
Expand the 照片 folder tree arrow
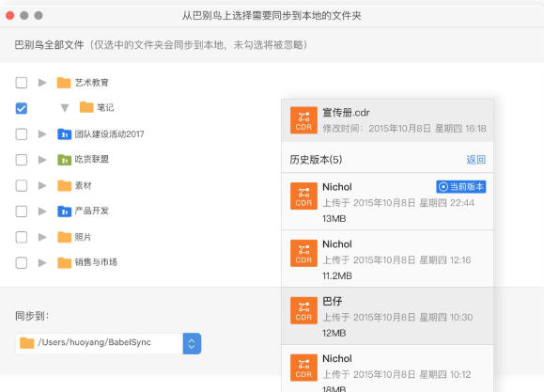tap(42, 237)
